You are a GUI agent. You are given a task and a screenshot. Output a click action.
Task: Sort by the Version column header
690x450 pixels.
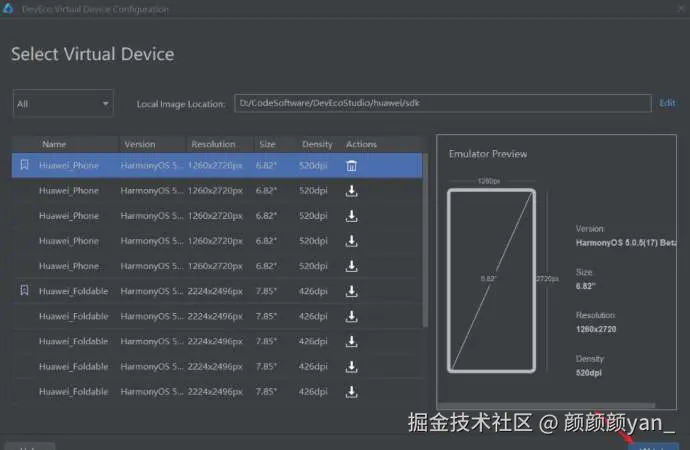pyautogui.click(x=139, y=144)
